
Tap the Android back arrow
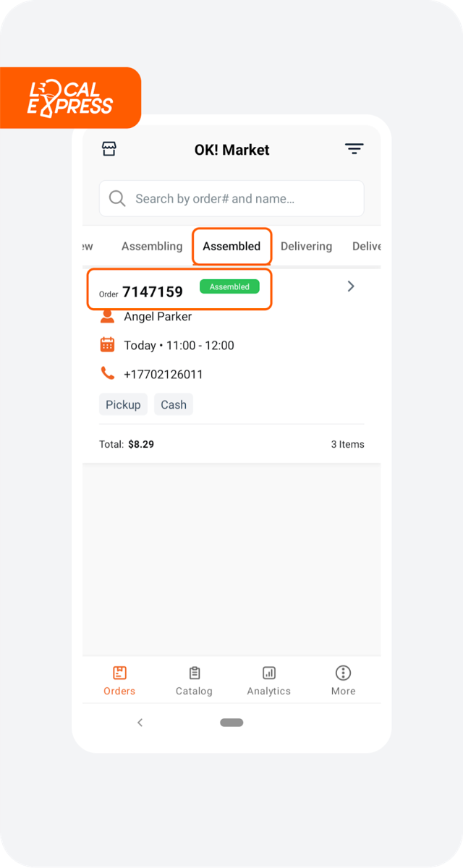pos(140,723)
